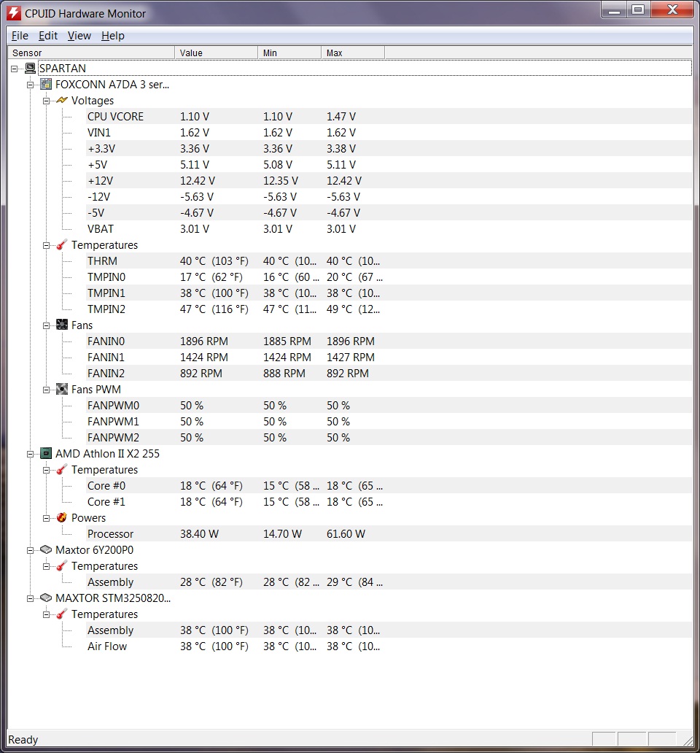
Task: Open the Edit menu
Action: [x=48, y=36]
